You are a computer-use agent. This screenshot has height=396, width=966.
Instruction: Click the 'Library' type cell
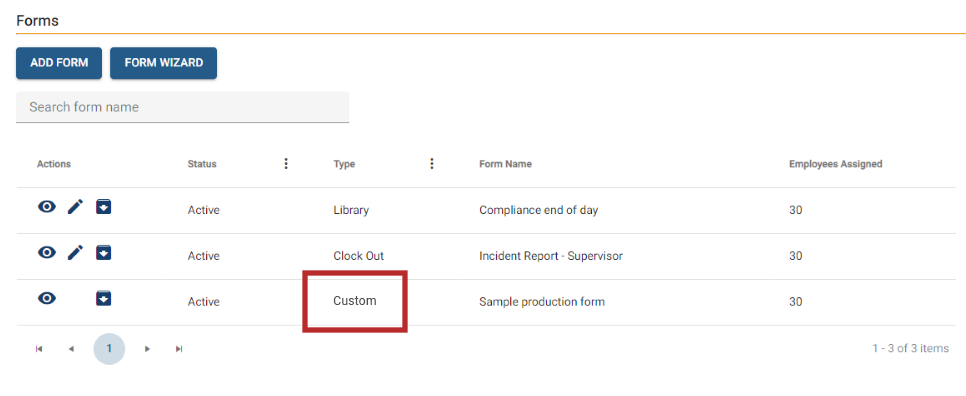(351, 211)
